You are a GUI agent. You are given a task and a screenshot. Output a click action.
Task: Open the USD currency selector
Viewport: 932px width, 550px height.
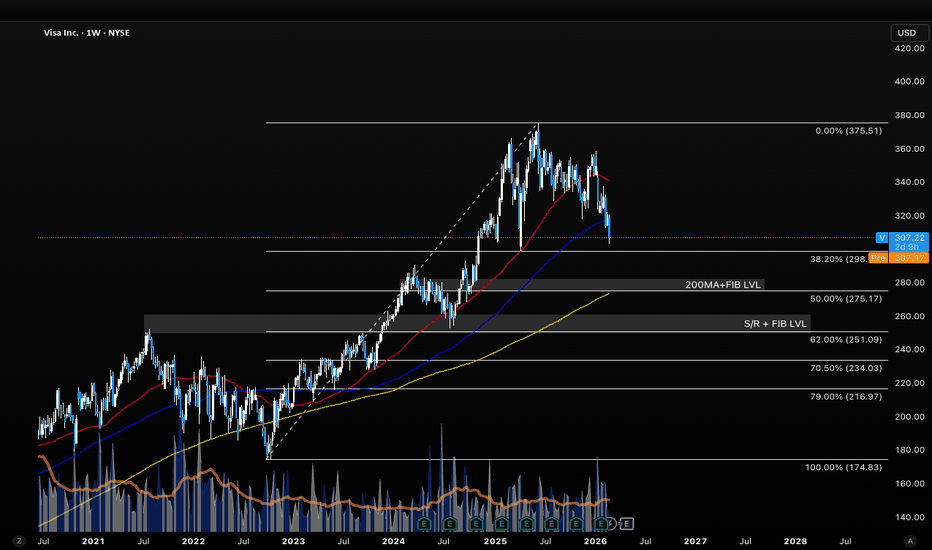903,34
